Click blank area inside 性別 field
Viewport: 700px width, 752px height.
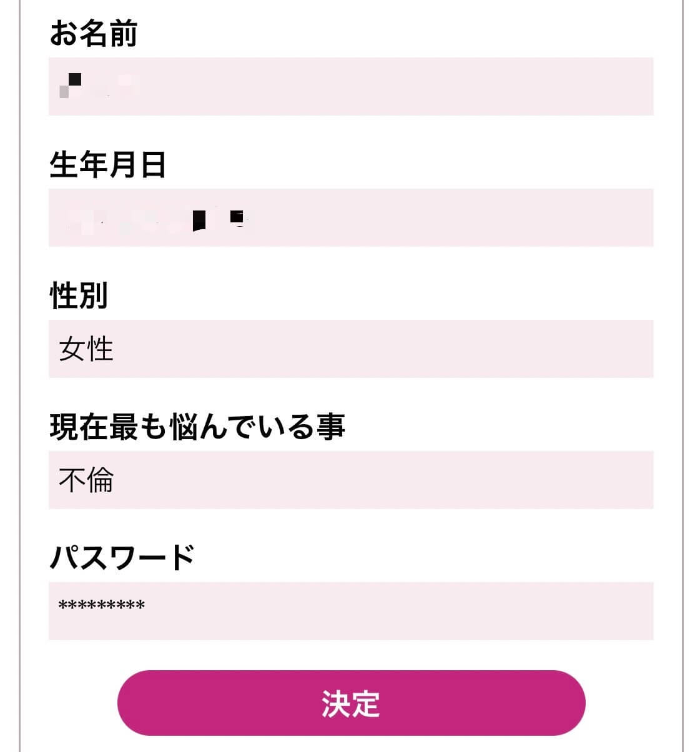437,349
